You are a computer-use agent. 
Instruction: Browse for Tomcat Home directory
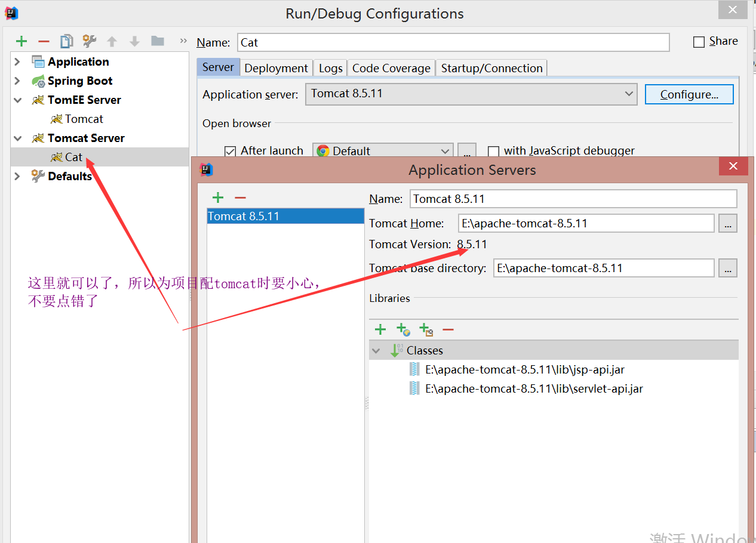click(x=727, y=223)
